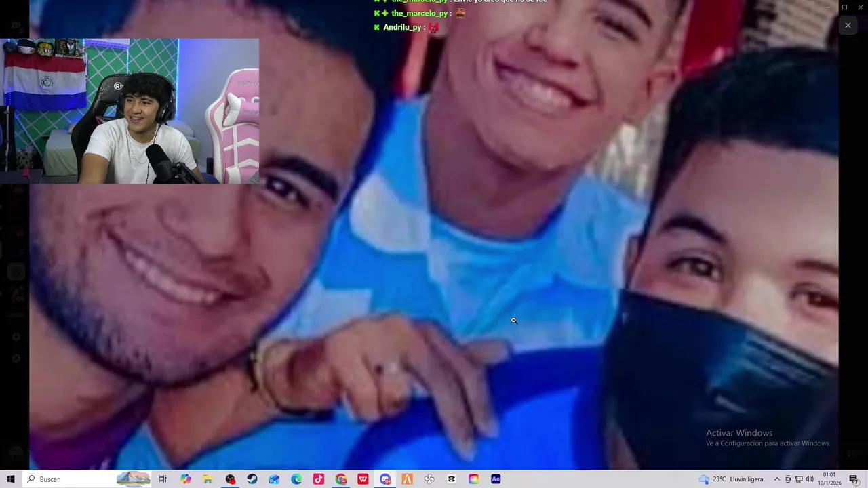Click the Buscar search box in taskbar
Viewport: 868px width, 488px height.
point(88,479)
